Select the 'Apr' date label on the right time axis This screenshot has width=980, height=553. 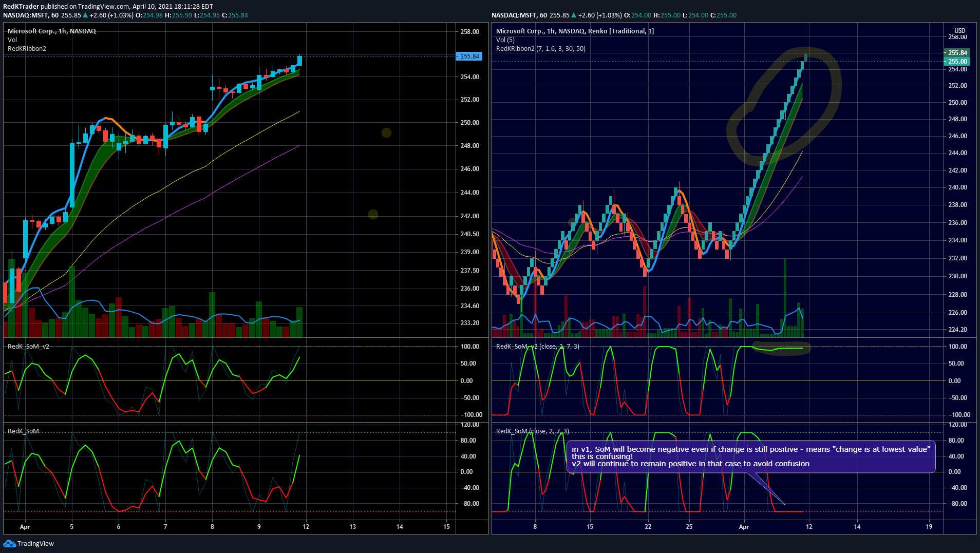(x=744, y=527)
